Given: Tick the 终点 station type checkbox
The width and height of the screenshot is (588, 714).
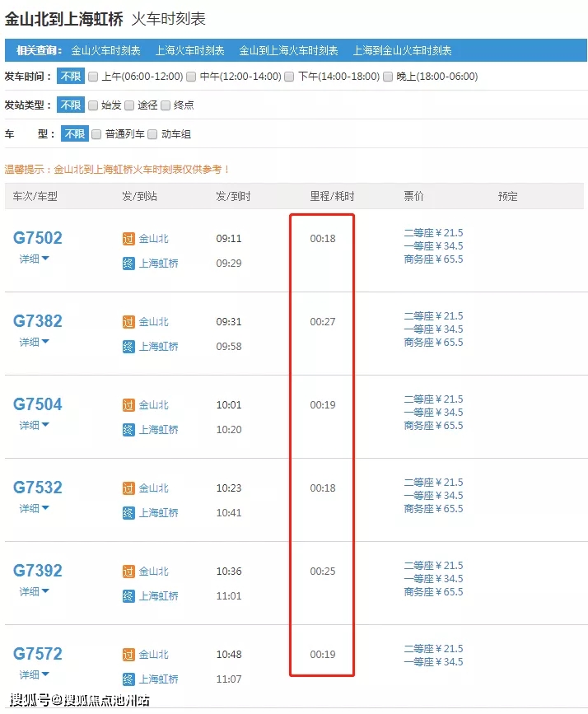Looking at the screenshot, I should tap(166, 105).
